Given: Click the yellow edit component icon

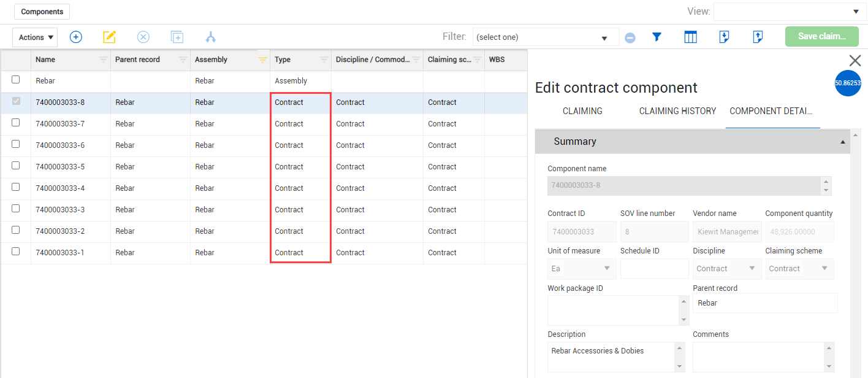Looking at the screenshot, I should [109, 37].
